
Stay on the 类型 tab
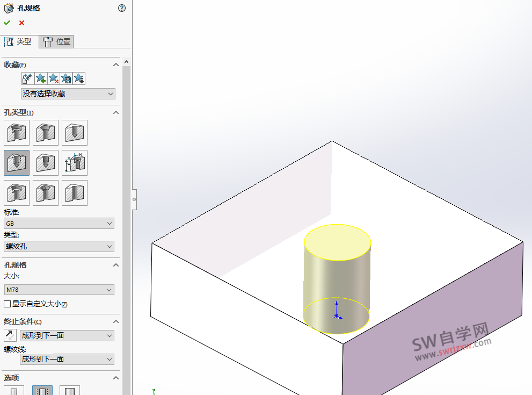pos(19,41)
